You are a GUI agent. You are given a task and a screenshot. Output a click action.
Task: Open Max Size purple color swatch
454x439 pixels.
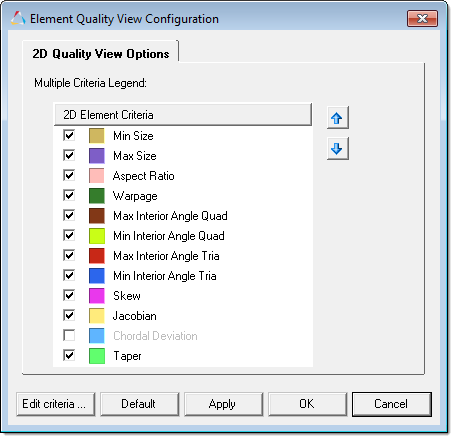click(x=97, y=156)
